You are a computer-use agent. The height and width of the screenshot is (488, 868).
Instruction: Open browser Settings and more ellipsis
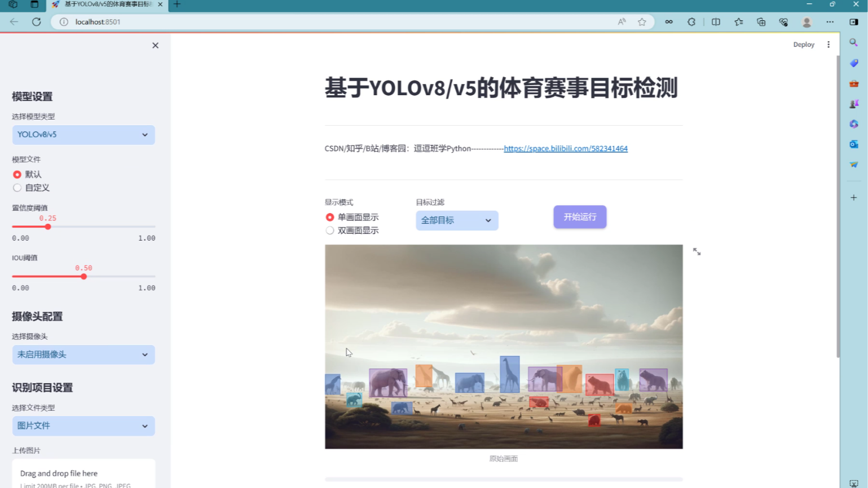(x=830, y=22)
